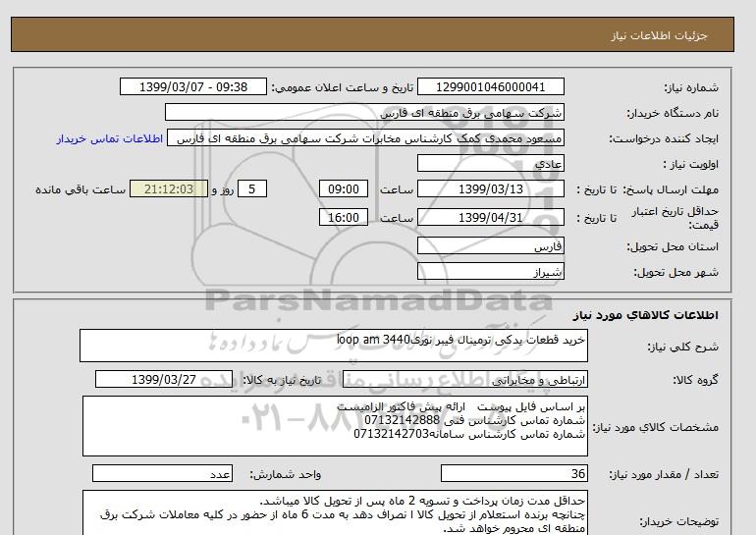Click the remaining time countdown 21:12:03
Viewport: 756px width, 535px height.
169,188
